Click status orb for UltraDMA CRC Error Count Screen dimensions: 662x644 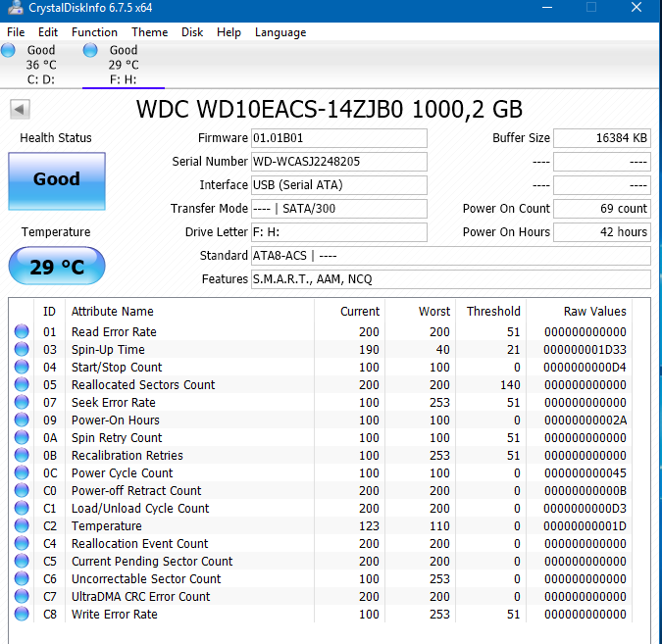[22, 596]
